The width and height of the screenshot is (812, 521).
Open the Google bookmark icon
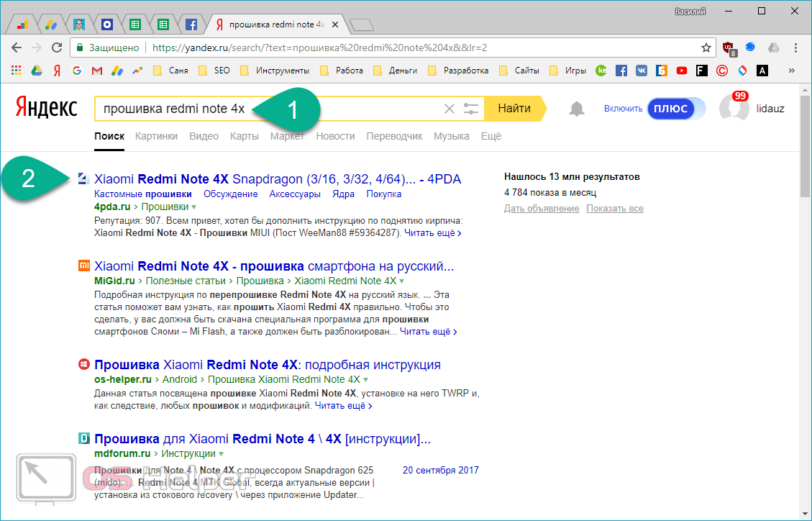(77, 71)
